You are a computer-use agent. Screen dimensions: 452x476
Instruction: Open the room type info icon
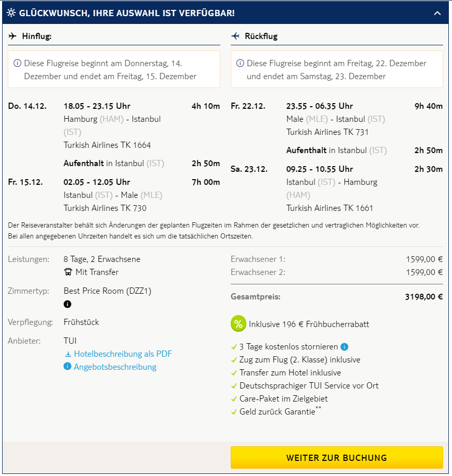point(67,304)
